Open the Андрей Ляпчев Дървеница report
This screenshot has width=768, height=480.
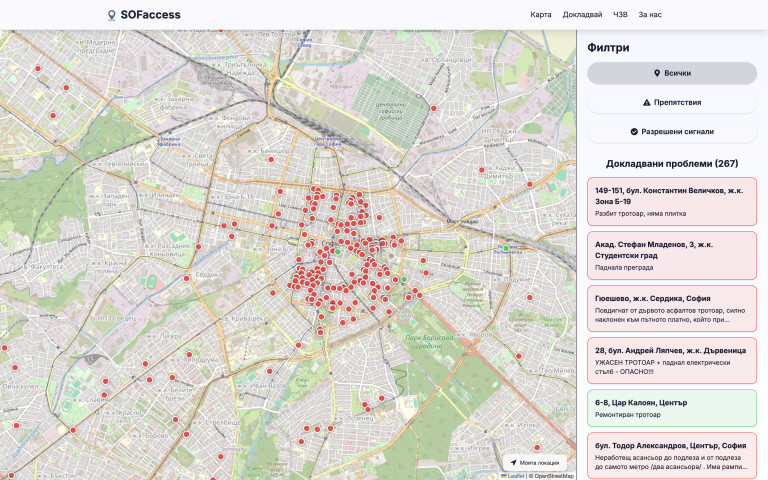coord(672,361)
